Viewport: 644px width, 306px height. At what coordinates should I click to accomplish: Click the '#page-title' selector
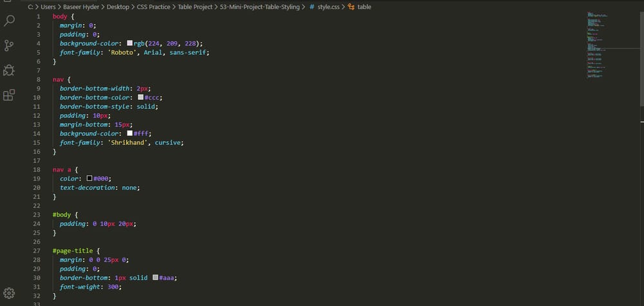point(73,251)
